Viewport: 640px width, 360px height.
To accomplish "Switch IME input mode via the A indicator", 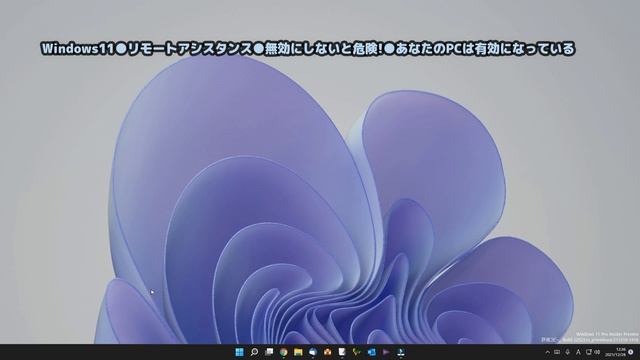I will pos(578,352).
